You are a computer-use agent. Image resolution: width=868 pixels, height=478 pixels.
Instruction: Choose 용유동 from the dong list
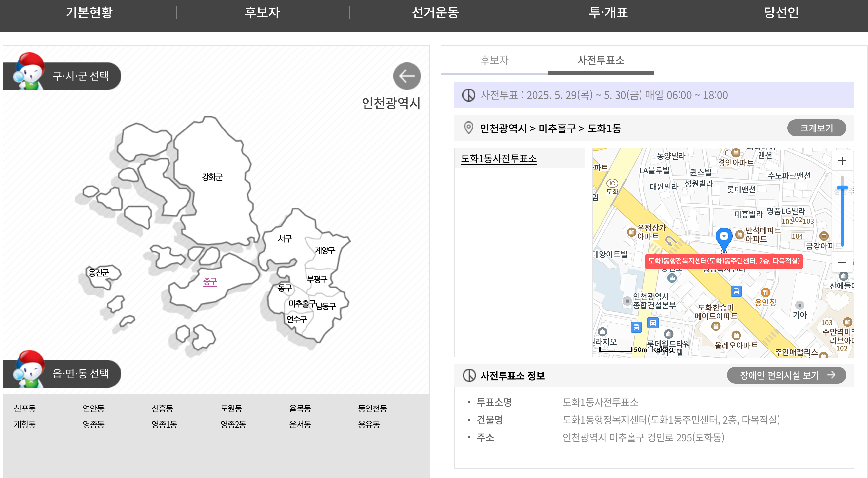point(369,424)
